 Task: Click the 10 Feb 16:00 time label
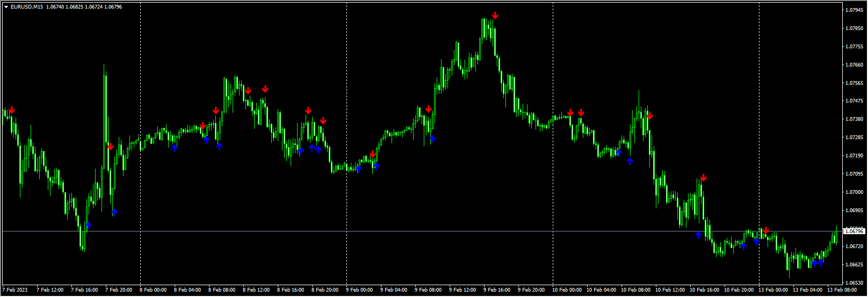[x=704, y=290]
